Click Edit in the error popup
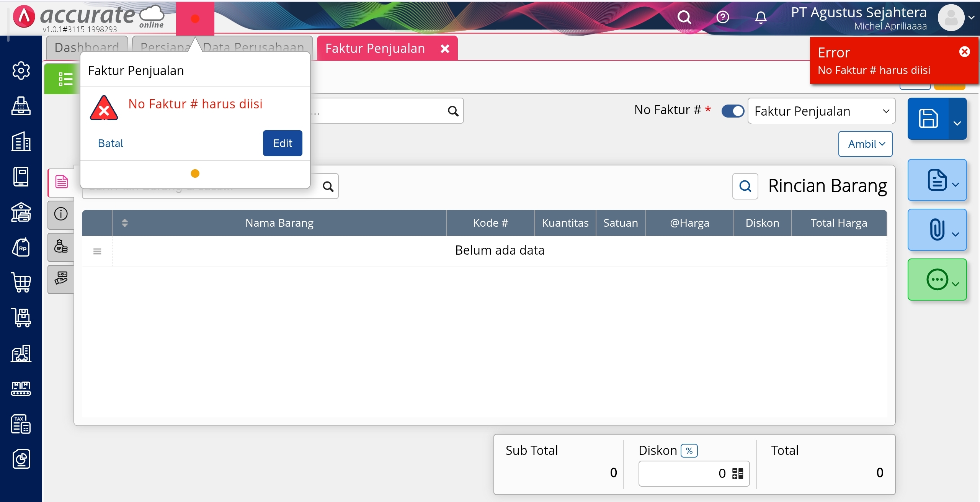Viewport: 980px width, 502px height. click(283, 143)
